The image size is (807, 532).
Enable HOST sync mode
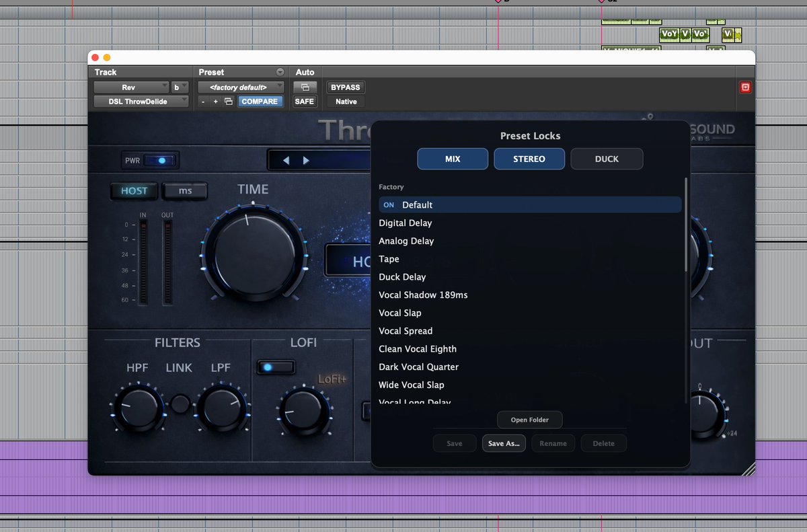134,191
